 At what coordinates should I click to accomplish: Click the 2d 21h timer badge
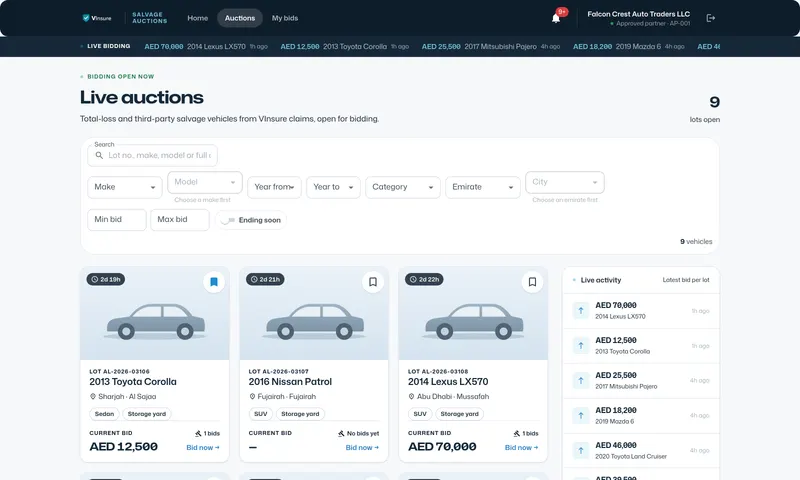[265, 279]
